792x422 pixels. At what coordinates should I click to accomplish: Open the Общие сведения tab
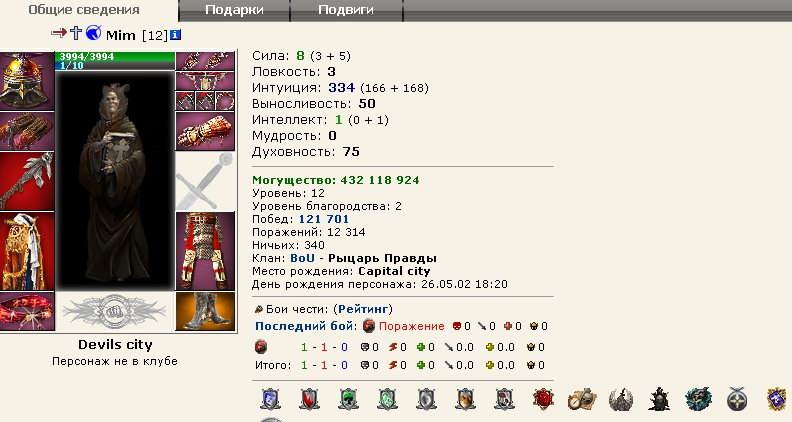(84, 10)
